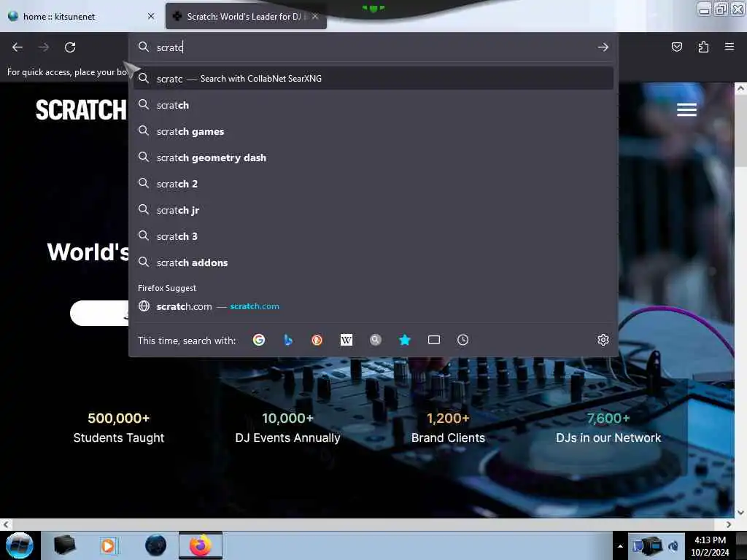Screen dimensions: 747x560
Task: Close the home :: kitsunenet tab
Action: pyautogui.click(x=151, y=16)
